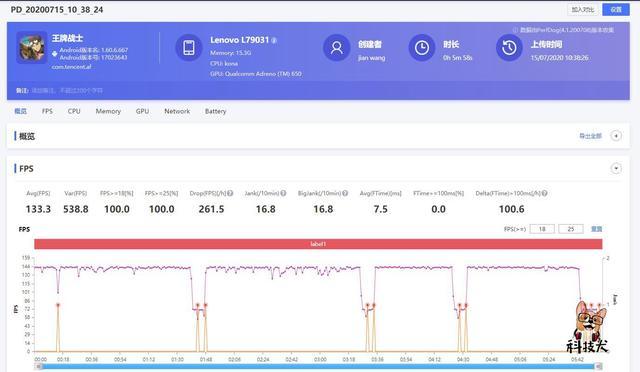Click the game app thumbnail icon
The height and width of the screenshot is (372, 640).
coord(31,47)
